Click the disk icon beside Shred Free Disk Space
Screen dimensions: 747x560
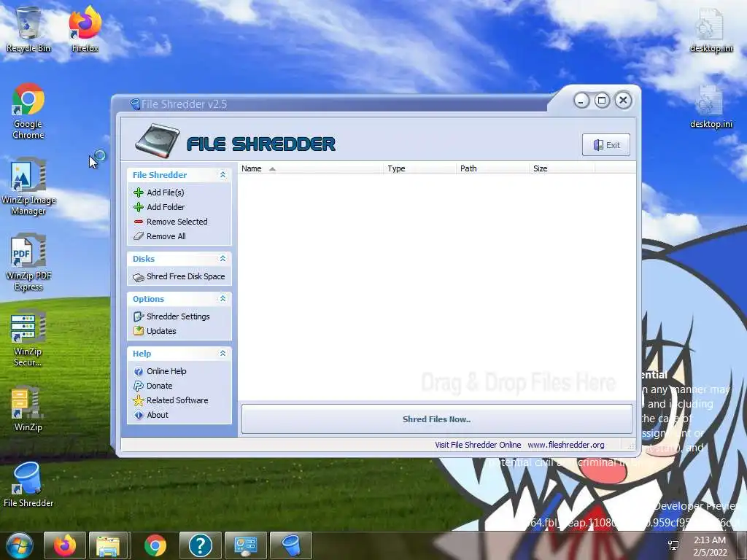tap(138, 277)
